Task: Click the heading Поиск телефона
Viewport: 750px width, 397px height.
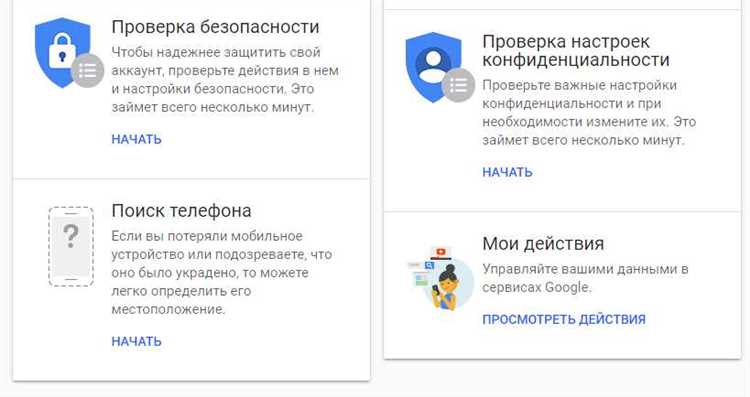Action: (181, 210)
